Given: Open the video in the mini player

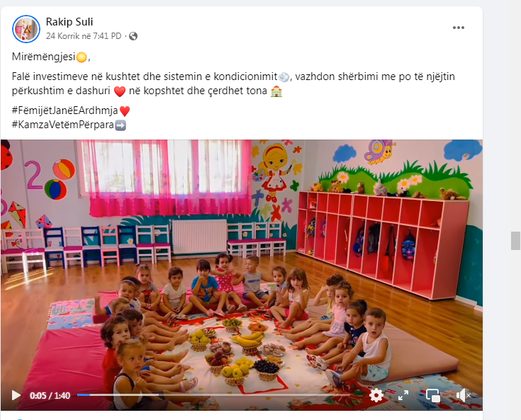Looking at the screenshot, I should pos(432,395).
